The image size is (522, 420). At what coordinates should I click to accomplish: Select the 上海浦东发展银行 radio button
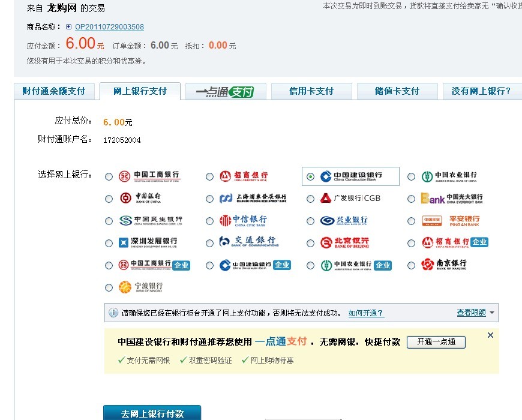[210, 199]
